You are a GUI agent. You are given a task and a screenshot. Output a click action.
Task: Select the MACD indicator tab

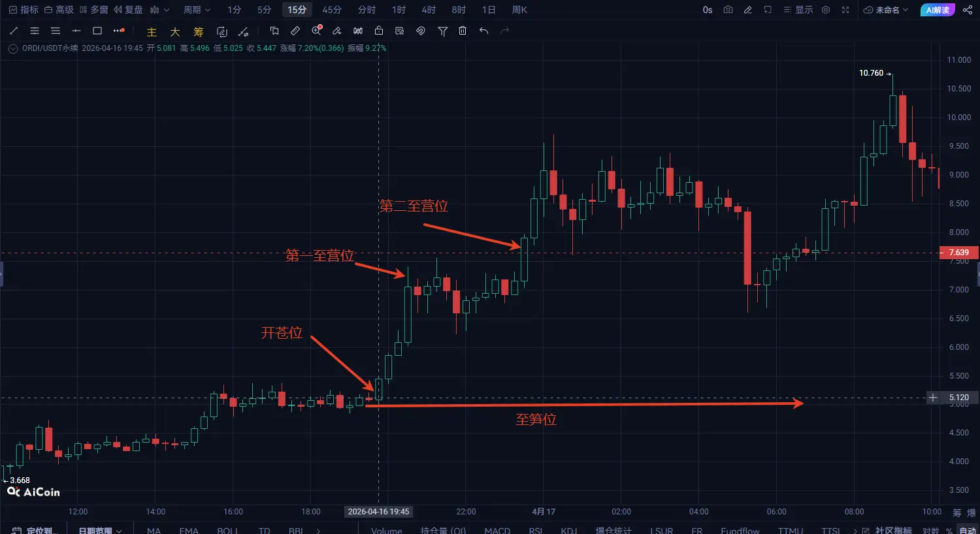(497, 530)
